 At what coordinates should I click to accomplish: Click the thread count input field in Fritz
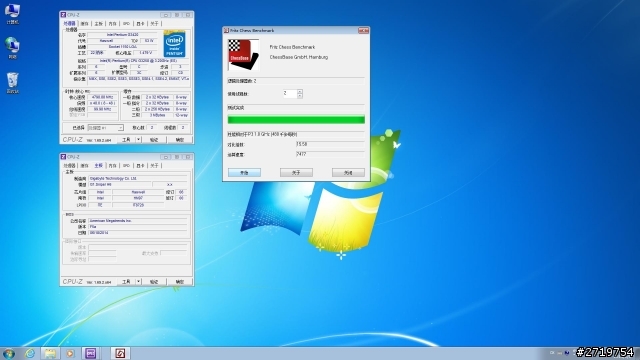290,93
